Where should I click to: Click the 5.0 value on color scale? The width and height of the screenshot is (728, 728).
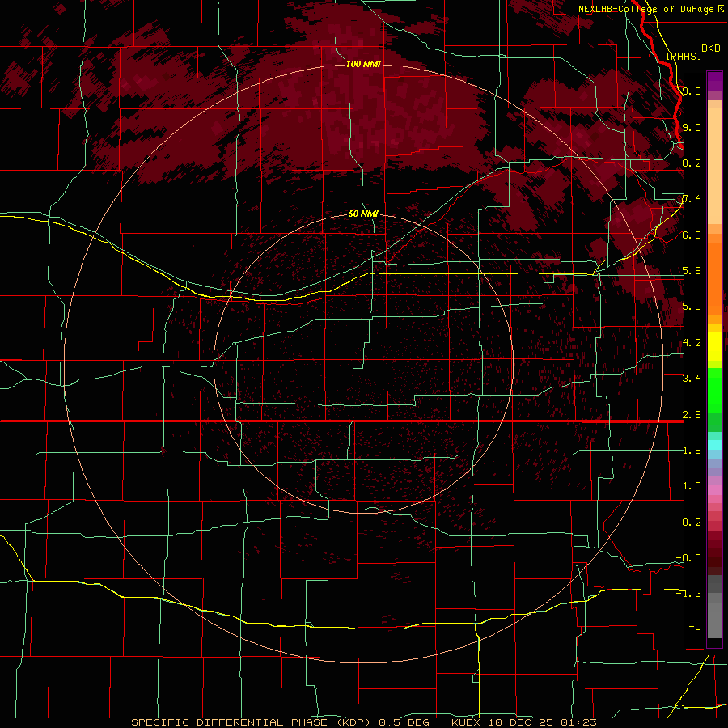point(692,307)
